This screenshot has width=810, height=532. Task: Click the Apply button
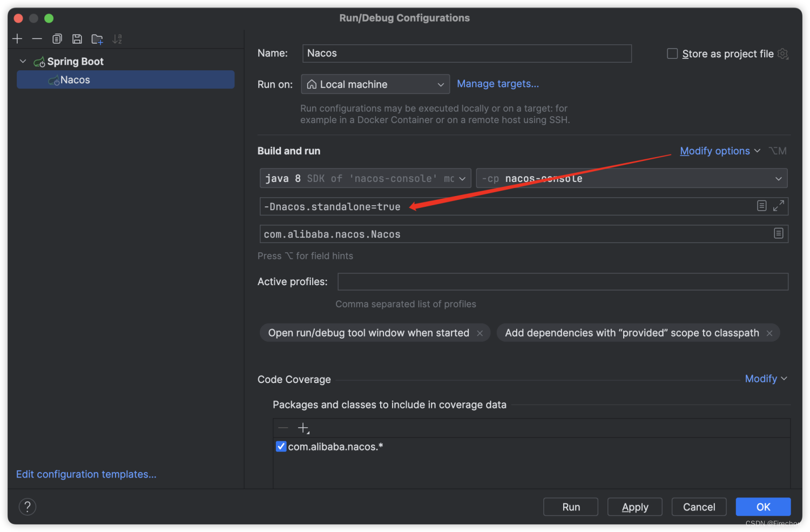click(635, 507)
